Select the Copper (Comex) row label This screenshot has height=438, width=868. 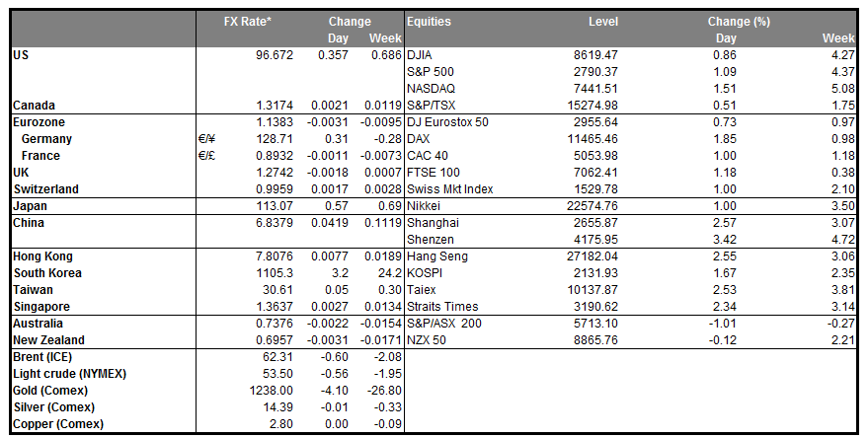(58, 423)
